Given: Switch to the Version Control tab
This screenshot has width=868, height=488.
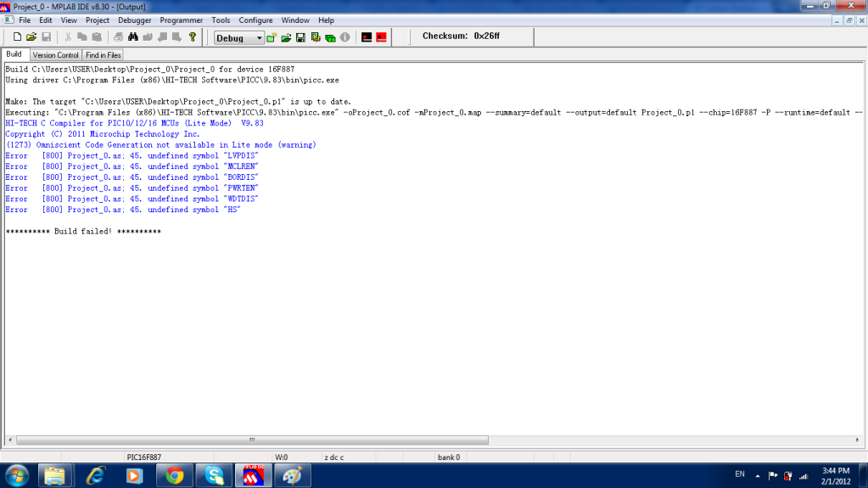Looking at the screenshot, I should pyautogui.click(x=55, y=55).
